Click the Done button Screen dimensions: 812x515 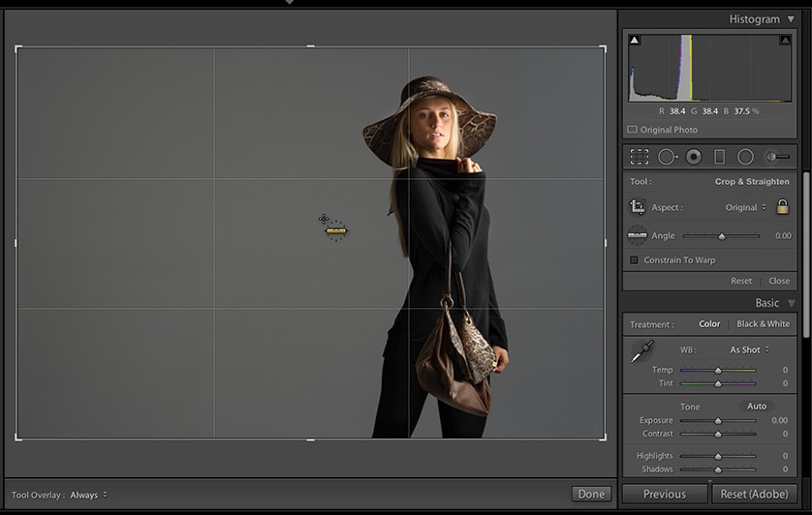(591, 495)
